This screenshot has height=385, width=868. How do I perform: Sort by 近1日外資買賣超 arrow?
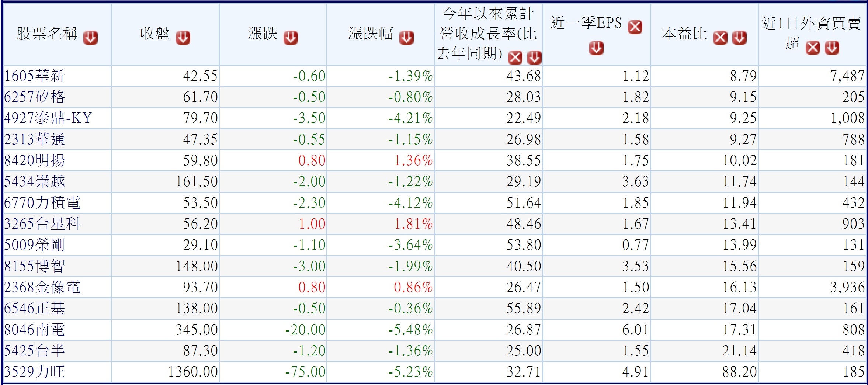click(832, 48)
